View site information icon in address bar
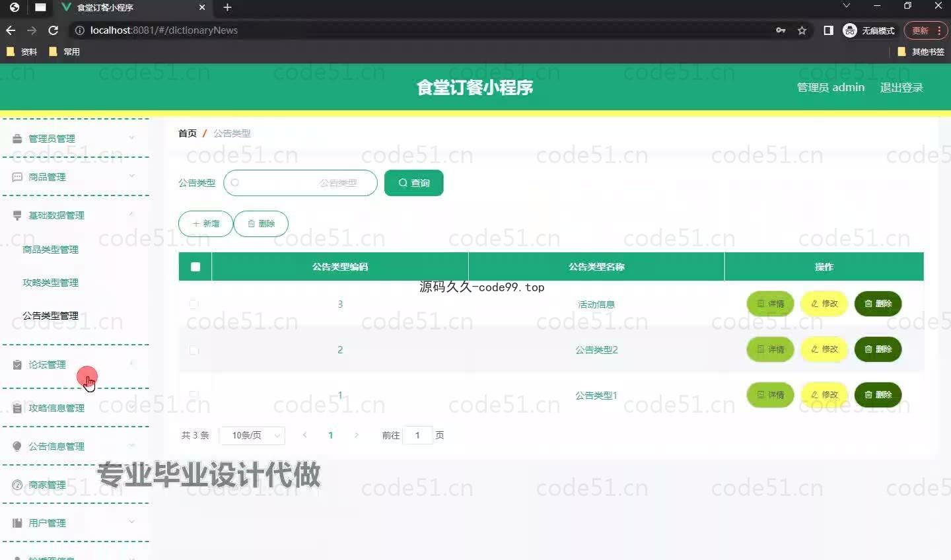The width and height of the screenshot is (951, 560). (x=79, y=30)
